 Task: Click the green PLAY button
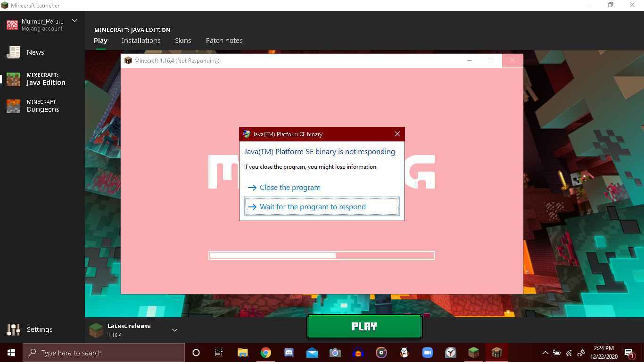click(364, 327)
